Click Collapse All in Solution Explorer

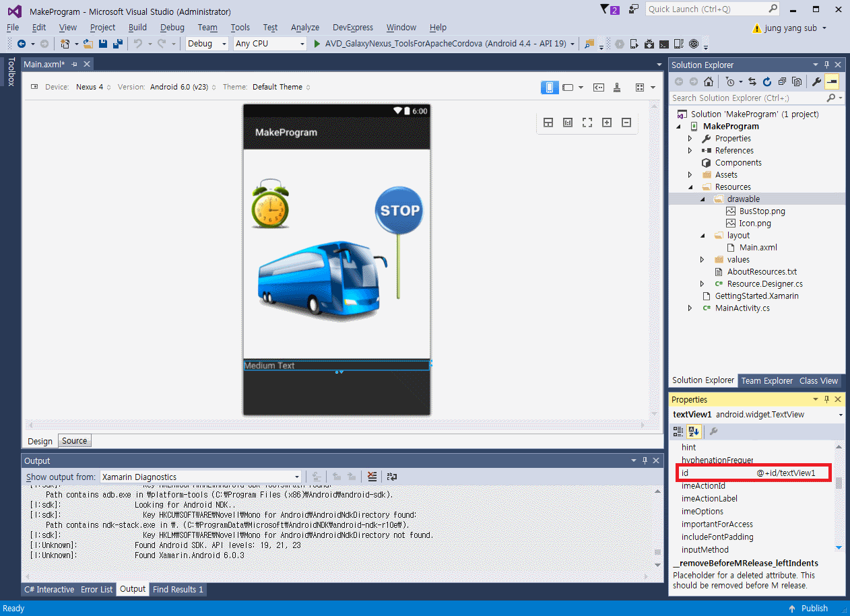(782, 81)
